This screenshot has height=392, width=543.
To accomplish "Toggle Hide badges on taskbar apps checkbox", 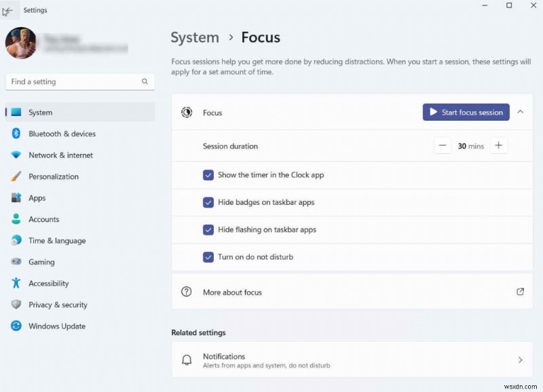I will click(208, 202).
